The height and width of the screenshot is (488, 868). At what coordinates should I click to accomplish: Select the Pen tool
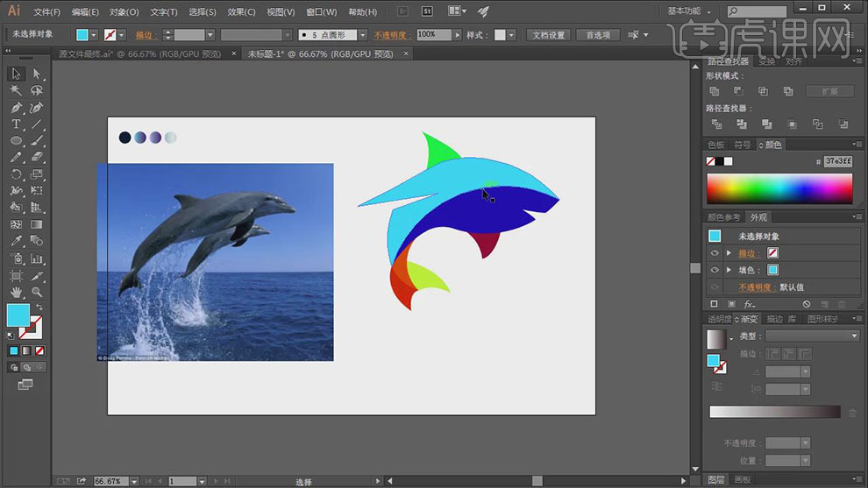pos(16,108)
